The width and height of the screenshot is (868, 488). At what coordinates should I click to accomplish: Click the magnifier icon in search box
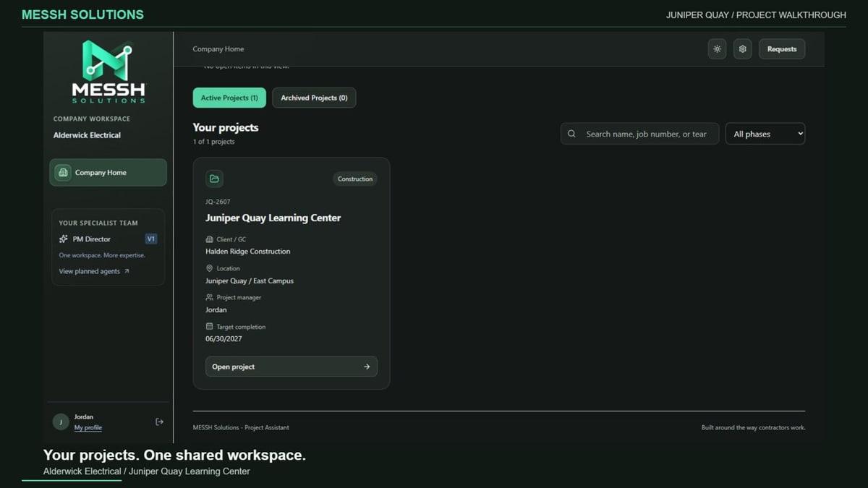[x=571, y=134]
